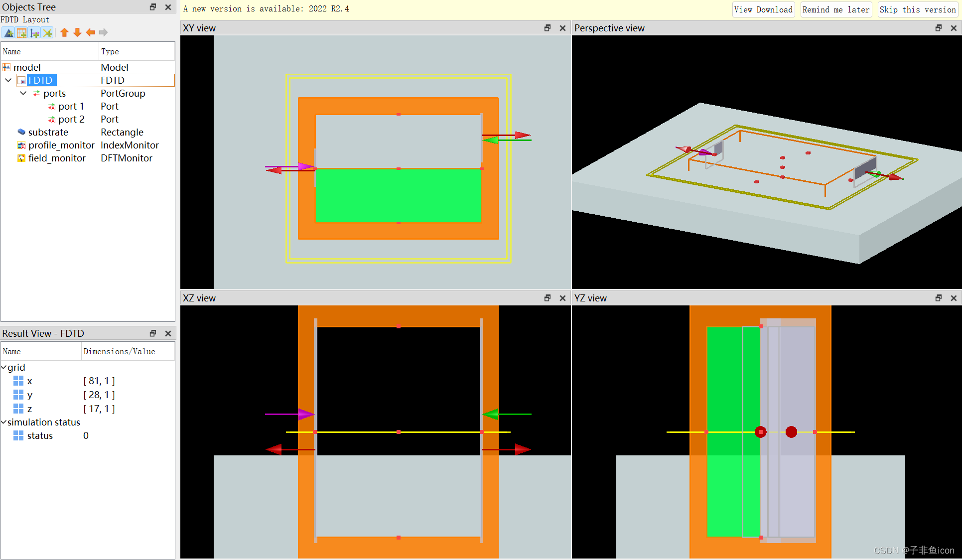Click Skip this version button
The height and width of the screenshot is (560, 962).
tap(917, 10)
